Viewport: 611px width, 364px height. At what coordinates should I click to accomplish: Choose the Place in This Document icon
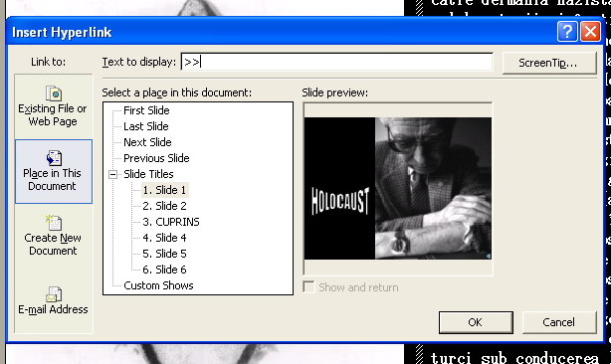[x=54, y=158]
